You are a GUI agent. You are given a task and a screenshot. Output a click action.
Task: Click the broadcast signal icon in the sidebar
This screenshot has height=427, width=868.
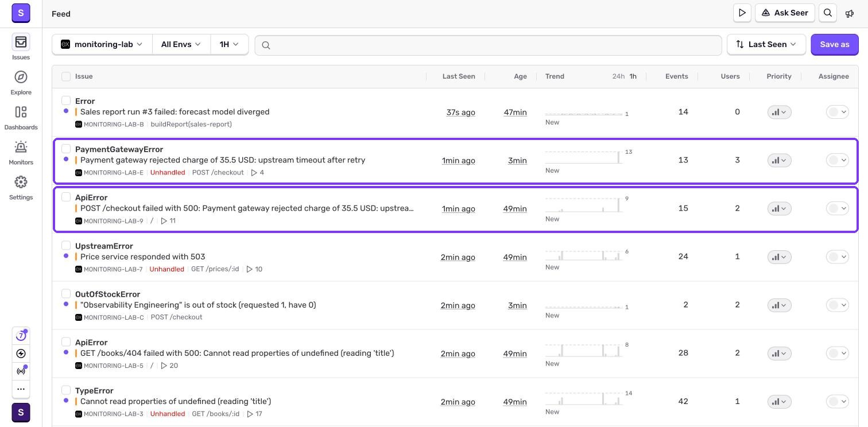coord(21,371)
